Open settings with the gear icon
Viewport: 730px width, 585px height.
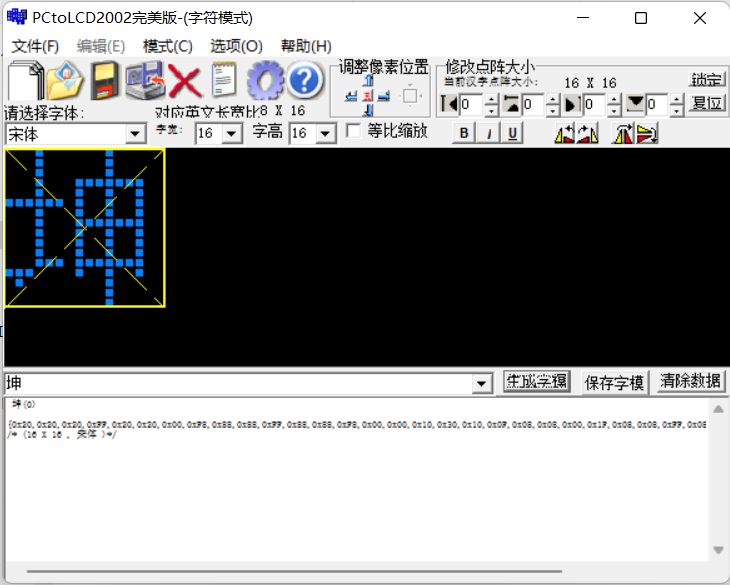[x=265, y=80]
